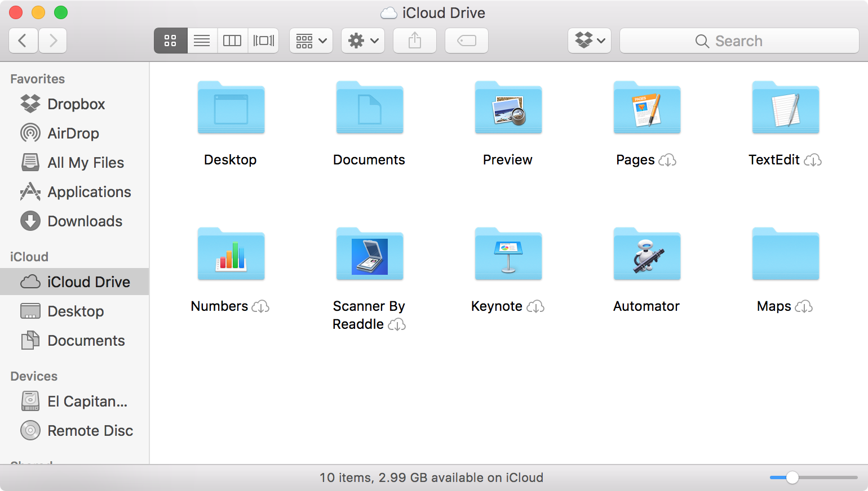Zoom the window with the green button

(61, 12)
